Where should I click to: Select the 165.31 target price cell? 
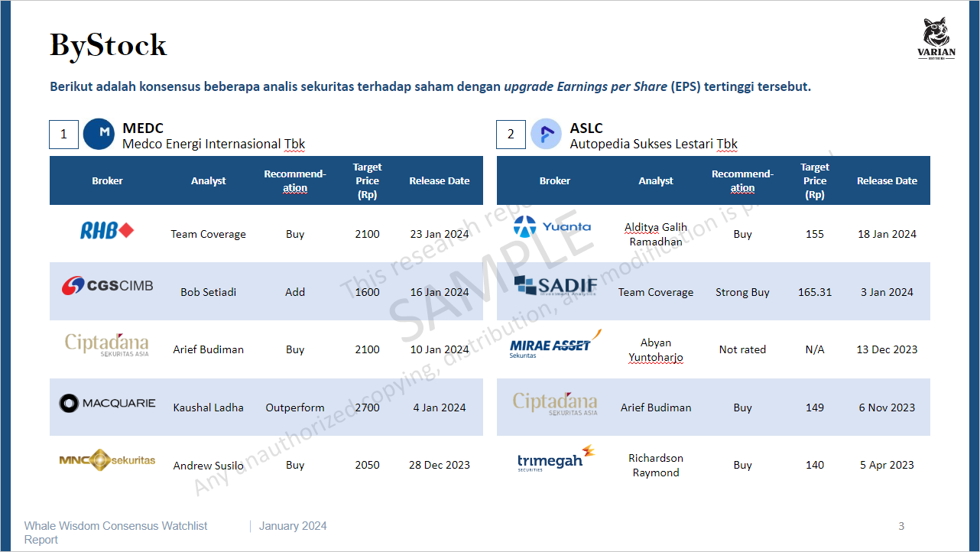pos(814,292)
